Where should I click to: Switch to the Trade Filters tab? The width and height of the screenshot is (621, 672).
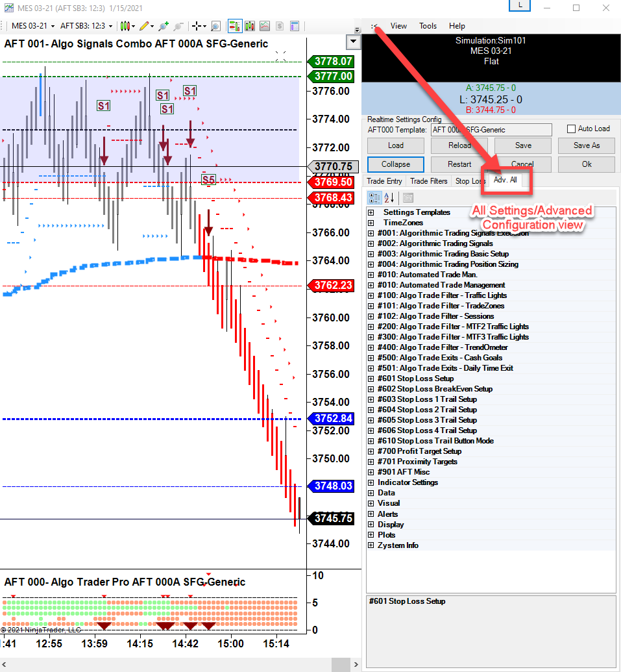click(x=428, y=181)
